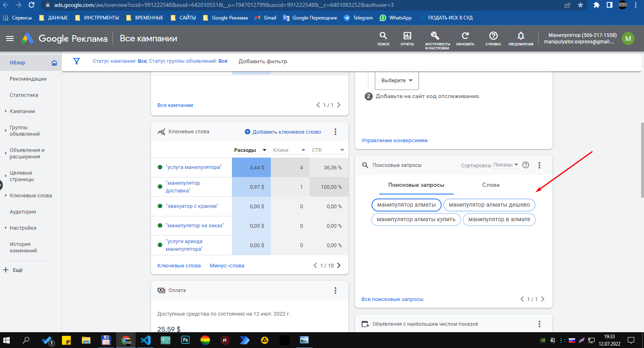The width and height of the screenshot is (644, 348).
Task: Expand Группы объявлений in the sidebar
Action: click(x=6, y=130)
